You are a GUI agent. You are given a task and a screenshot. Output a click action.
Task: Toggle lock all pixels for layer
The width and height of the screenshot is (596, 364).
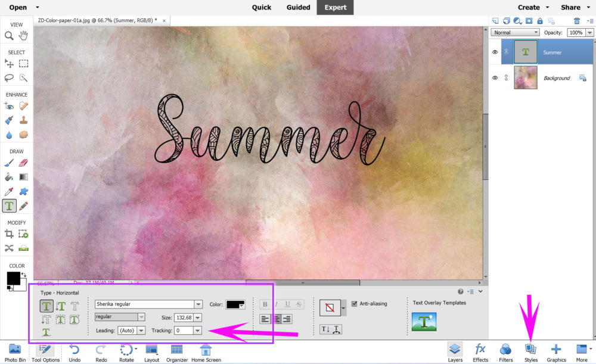(x=540, y=21)
